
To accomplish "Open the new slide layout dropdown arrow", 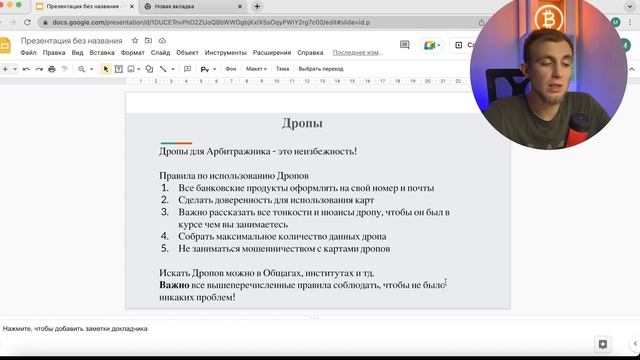I will (15, 69).
